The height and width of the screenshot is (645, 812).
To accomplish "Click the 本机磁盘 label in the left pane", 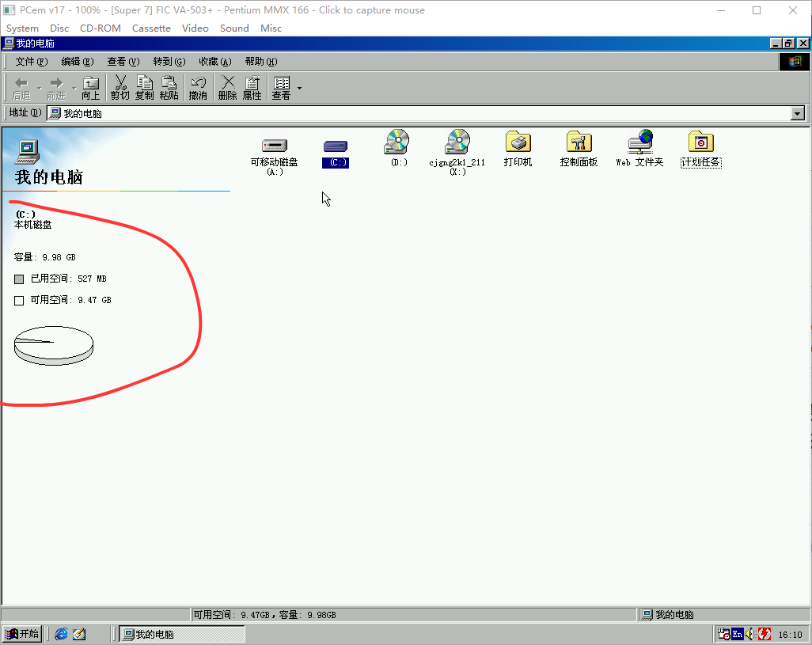I will coord(32,225).
